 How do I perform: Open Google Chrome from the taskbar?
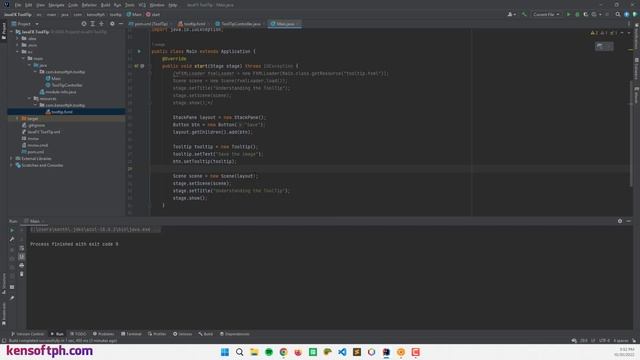pyautogui.click(x=283, y=352)
